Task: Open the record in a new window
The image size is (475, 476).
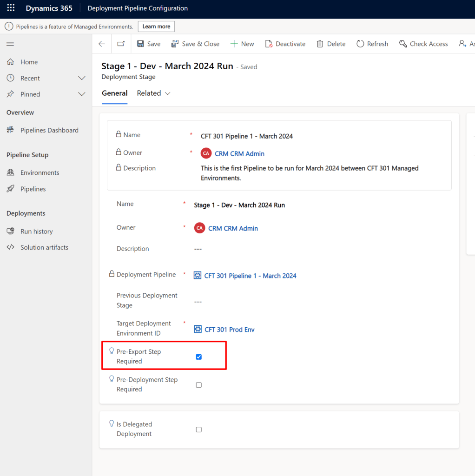Action: tap(120, 43)
